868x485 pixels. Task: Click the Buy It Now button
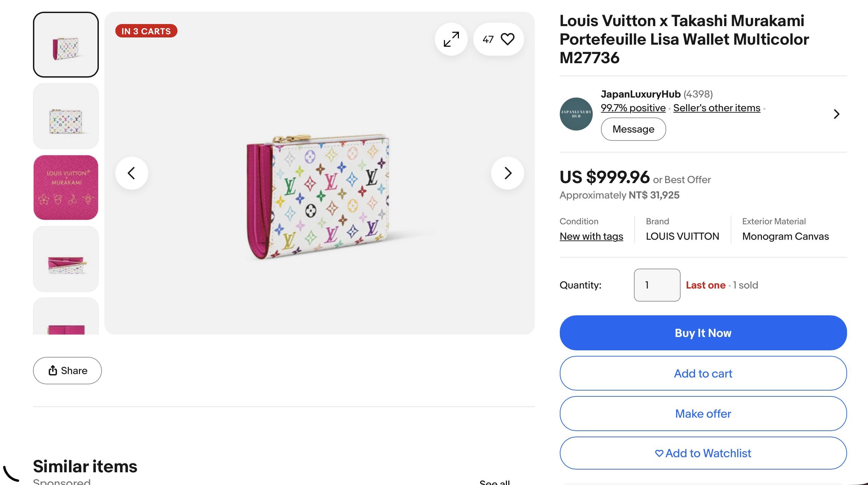(x=703, y=333)
